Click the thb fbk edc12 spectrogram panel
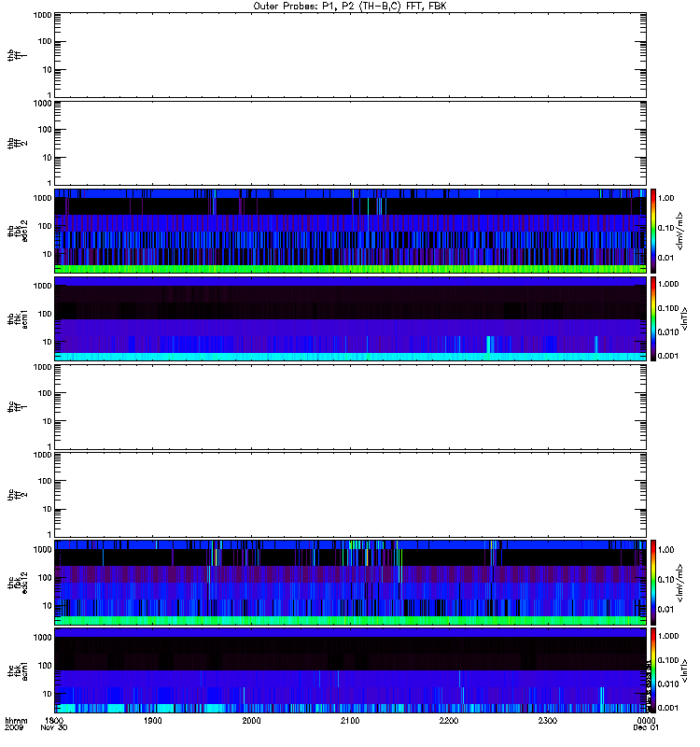Viewport: 700px width, 747px height. pos(350,231)
